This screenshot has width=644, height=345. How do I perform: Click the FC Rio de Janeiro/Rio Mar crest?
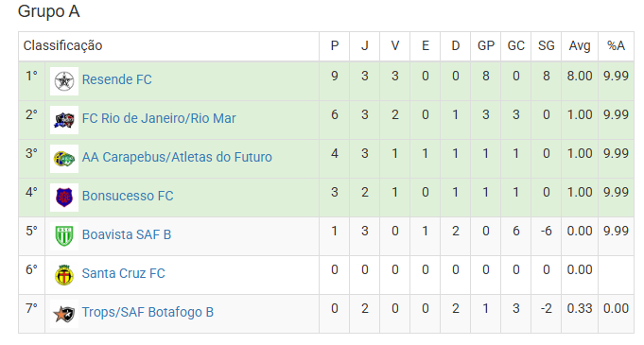(64, 120)
